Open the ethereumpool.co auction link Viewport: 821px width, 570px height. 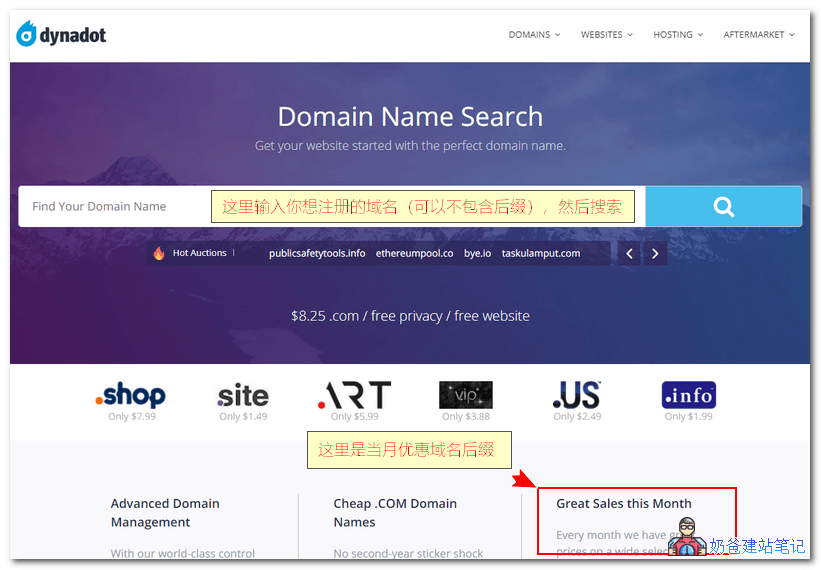(414, 254)
